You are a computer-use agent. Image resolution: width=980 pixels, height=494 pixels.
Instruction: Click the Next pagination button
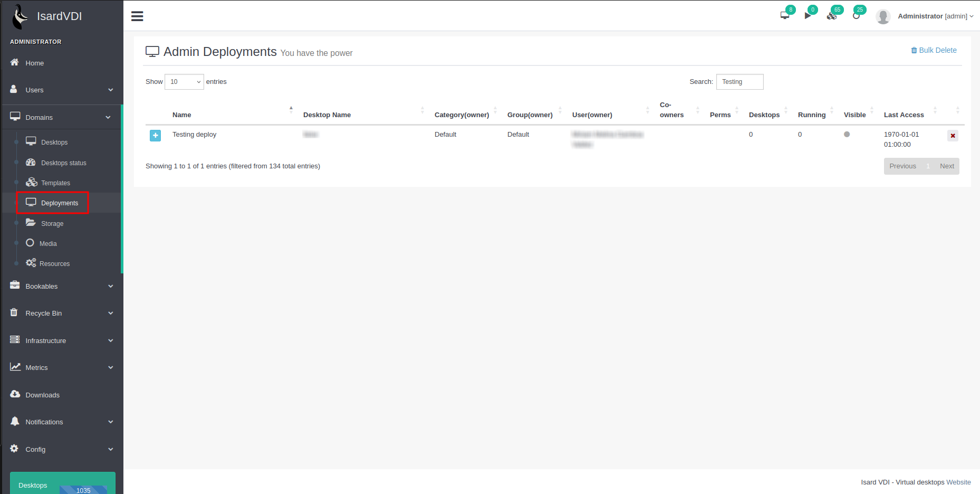tap(947, 166)
